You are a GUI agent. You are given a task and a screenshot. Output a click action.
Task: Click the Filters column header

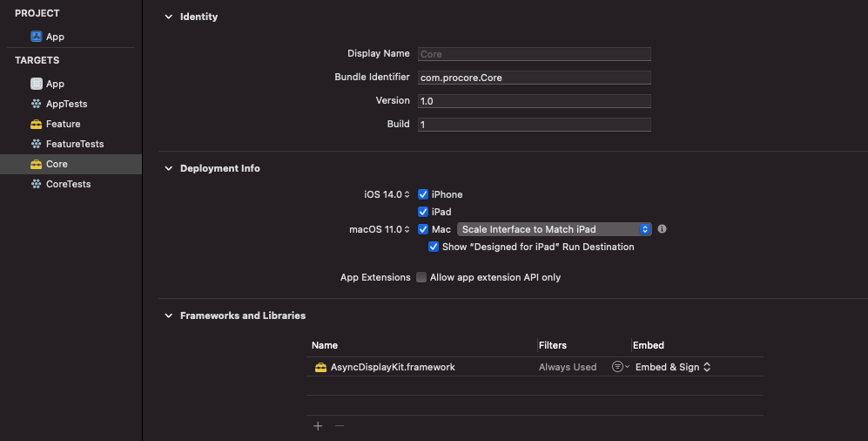[x=553, y=345]
